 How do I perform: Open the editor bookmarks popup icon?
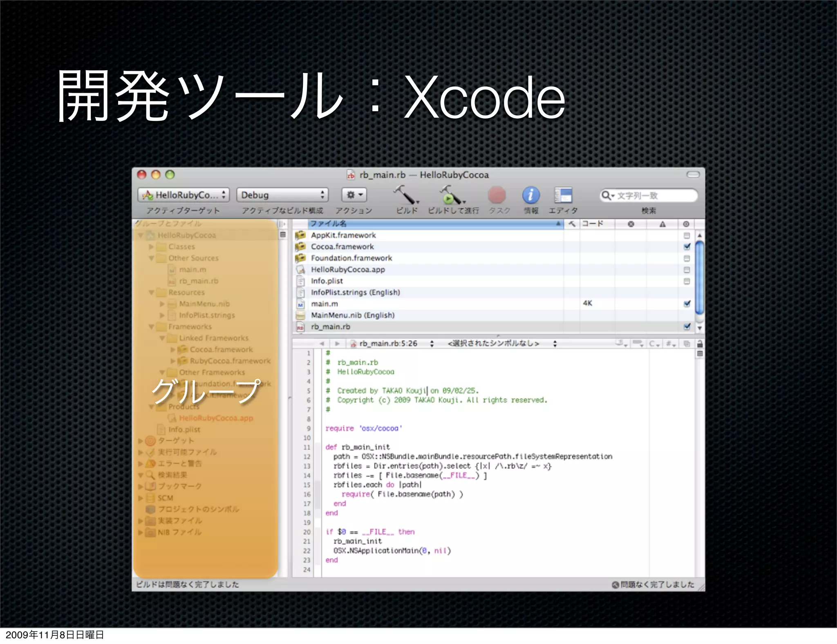click(x=622, y=344)
